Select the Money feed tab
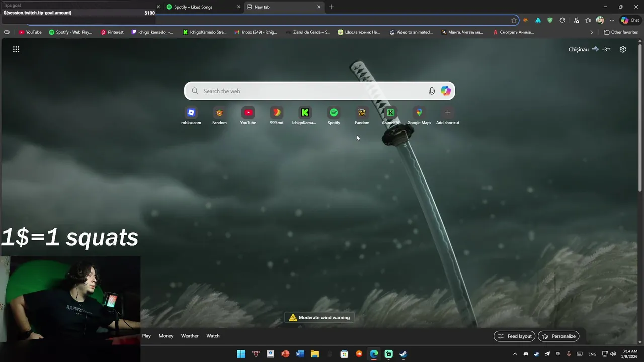Viewport: 644px width, 362px height. coord(166,336)
